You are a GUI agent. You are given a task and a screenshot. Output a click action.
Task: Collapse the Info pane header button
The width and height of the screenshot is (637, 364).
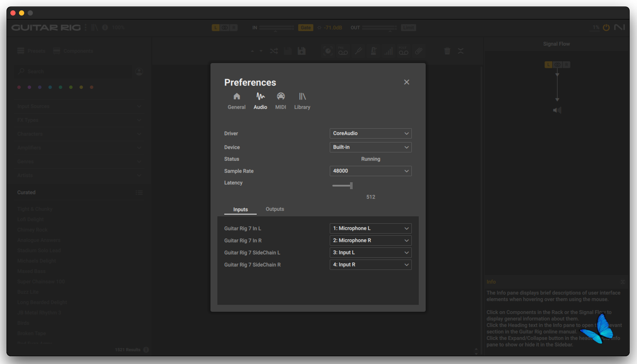623,282
